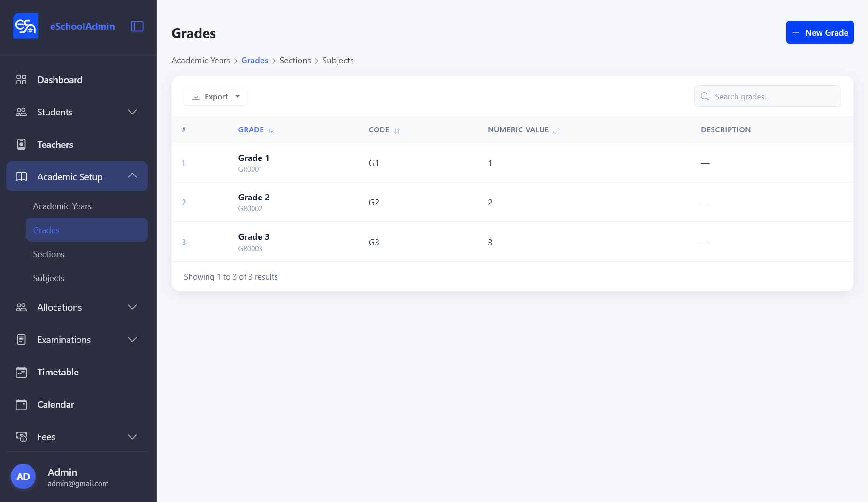Click the Examinations document icon
Viewport: 868px width, 502px height.
pyautogui.click(x=21, y=340)
